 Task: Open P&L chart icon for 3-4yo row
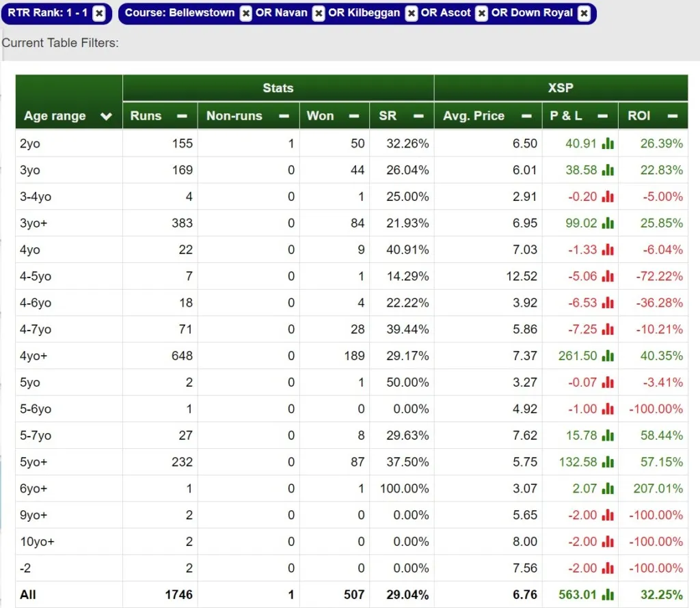(x=608, y=196)
